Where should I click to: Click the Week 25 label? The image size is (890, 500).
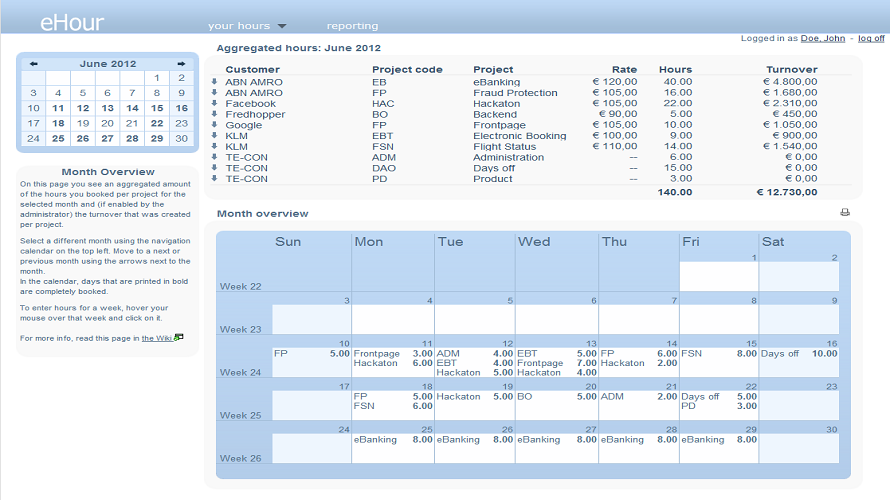click(x=241, y=415)
